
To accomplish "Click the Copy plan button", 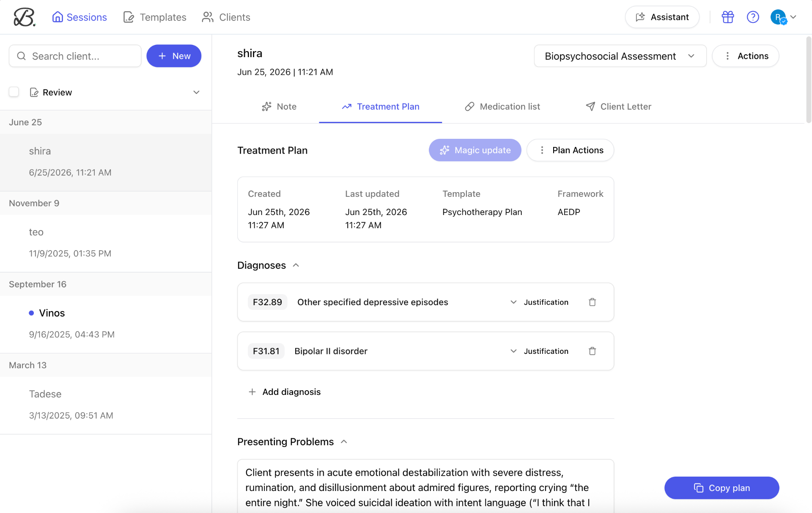I will [721, 488].
